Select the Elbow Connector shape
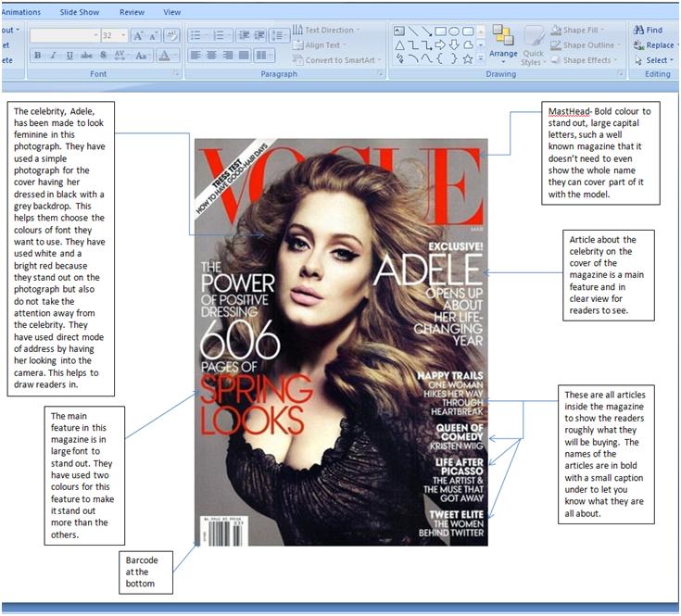 click(x=413, y=44)
